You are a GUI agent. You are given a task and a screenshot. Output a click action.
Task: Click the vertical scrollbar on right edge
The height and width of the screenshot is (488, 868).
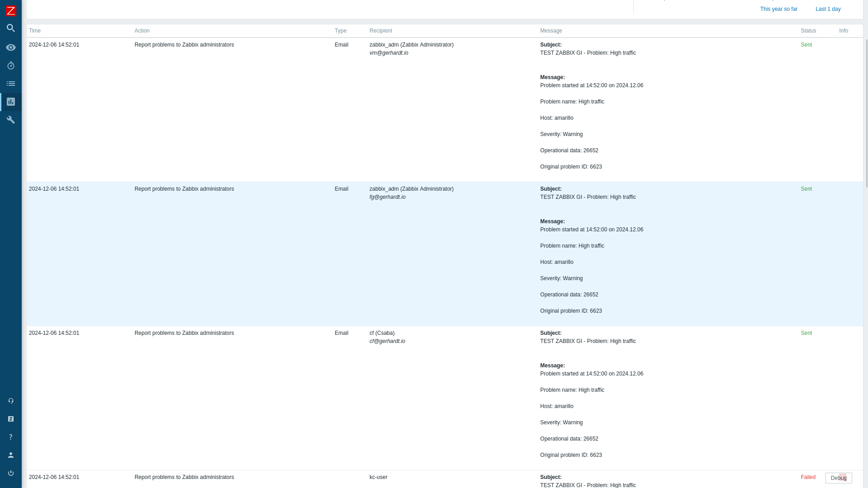click(866, 113)
